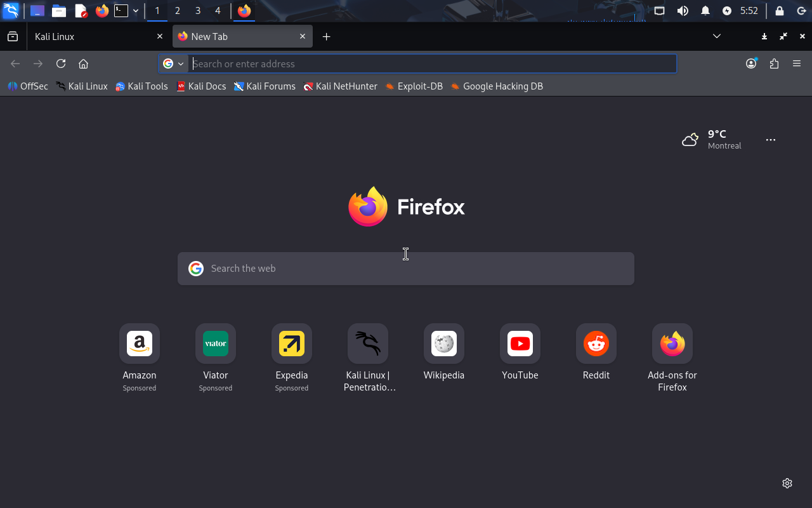Open the Firefox account icon

pyautogui.click(x=751, y=63)
